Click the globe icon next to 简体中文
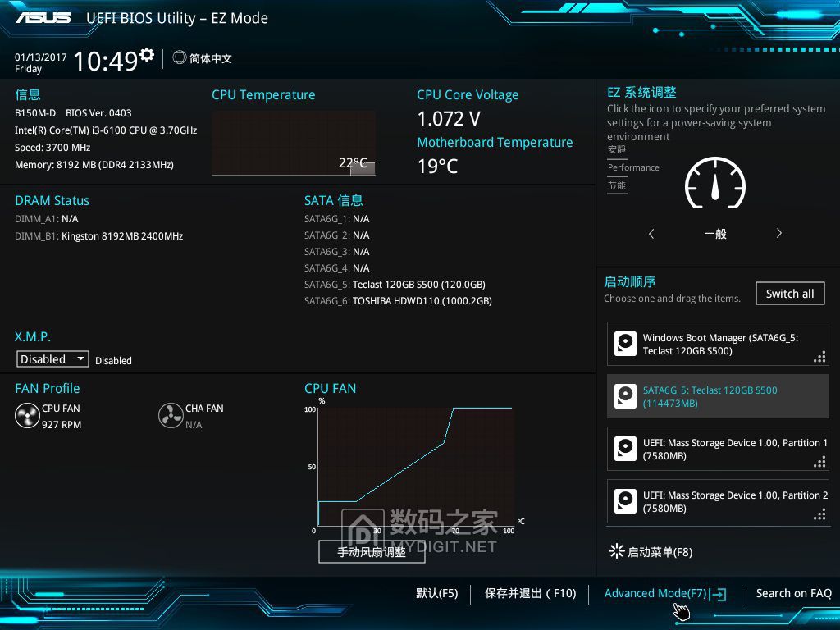840x630 pixels. tap(179, 58)
